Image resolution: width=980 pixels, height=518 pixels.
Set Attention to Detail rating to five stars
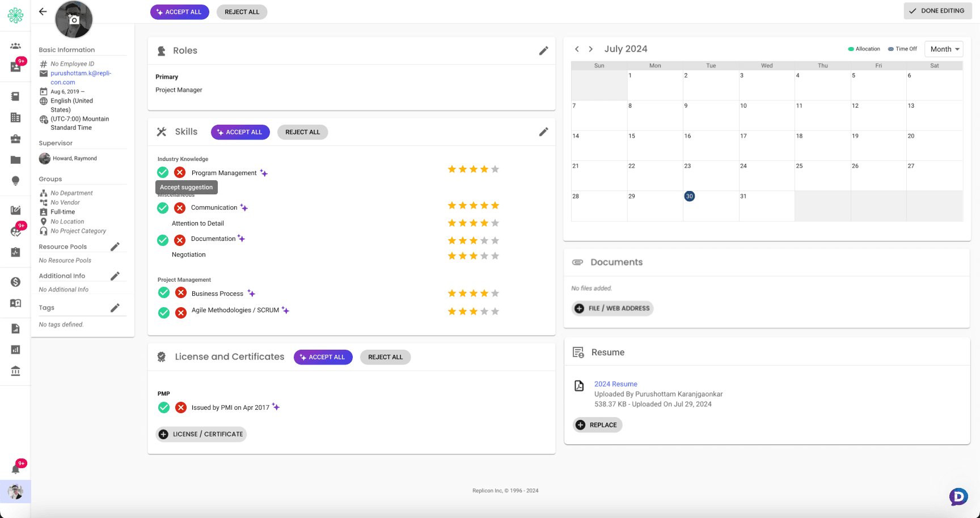pyautogui.click(x=495, y=223)
